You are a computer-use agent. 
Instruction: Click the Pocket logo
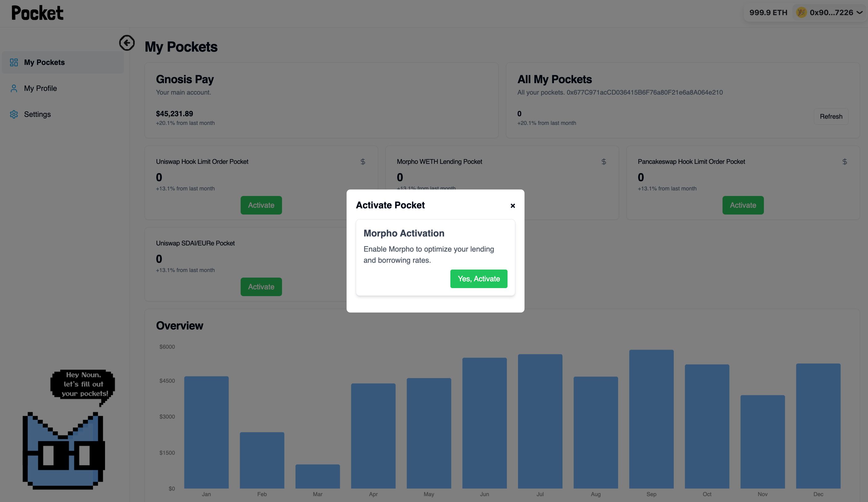[37, 13]
